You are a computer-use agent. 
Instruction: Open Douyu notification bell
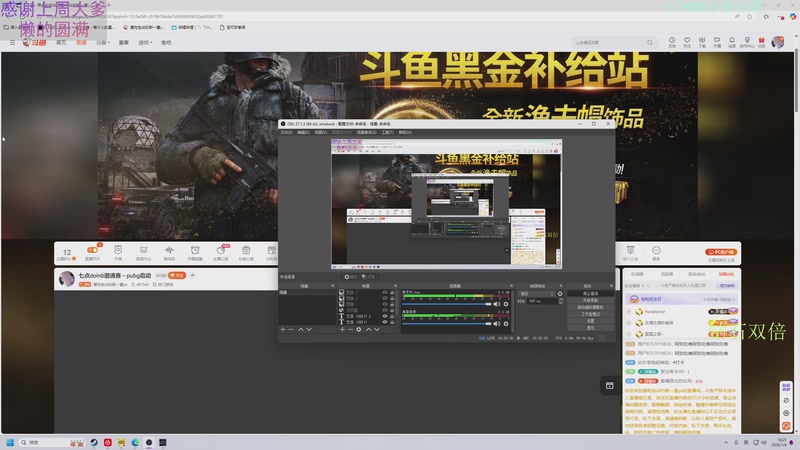[x=732, y=42]
